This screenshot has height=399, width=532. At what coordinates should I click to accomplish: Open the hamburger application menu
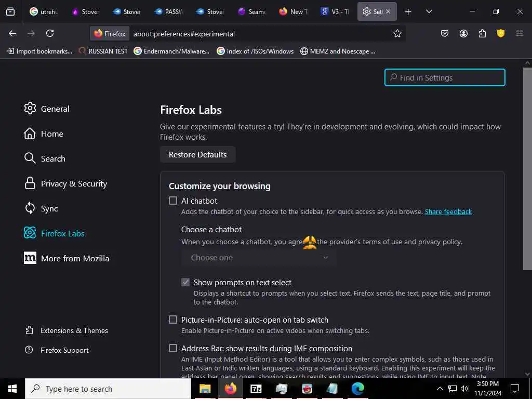tap(520, 33)
